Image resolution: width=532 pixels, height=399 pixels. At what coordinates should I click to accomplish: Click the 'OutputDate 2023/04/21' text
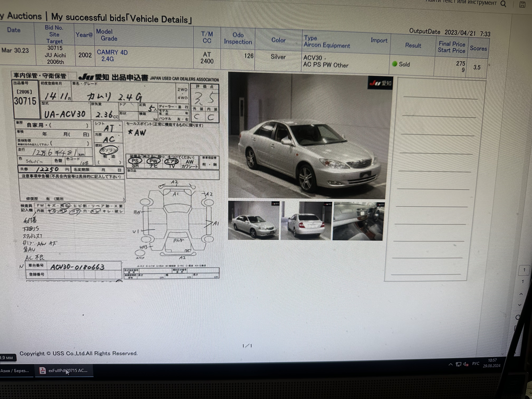(443, 32)
